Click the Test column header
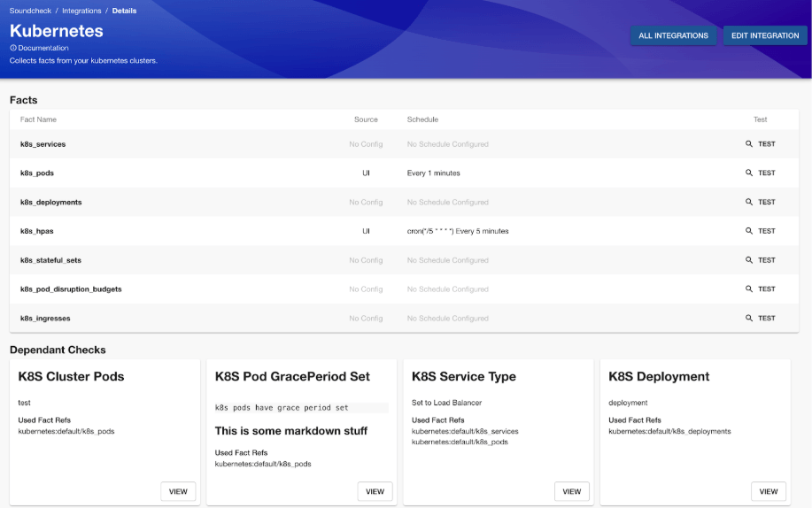This screenshot has width=812, height=508. click(x=761, y=119)
